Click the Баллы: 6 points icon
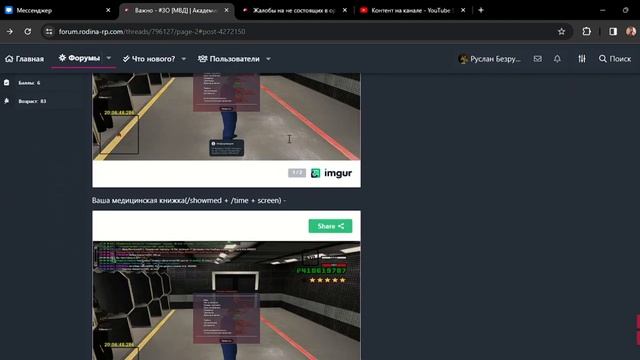The image size is (640, 360). click(7, 82)
